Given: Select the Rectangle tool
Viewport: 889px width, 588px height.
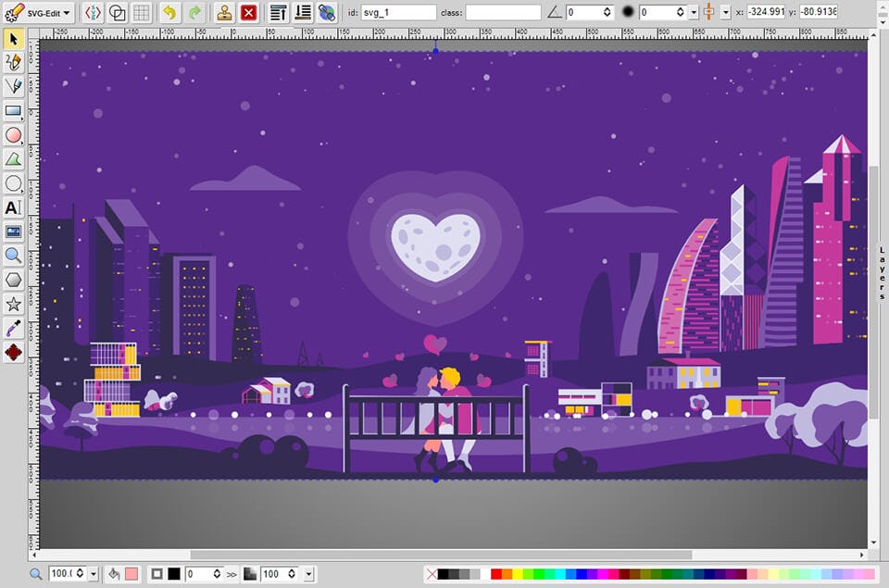Looking at the screenshot, I should click(x=13, y=111).
